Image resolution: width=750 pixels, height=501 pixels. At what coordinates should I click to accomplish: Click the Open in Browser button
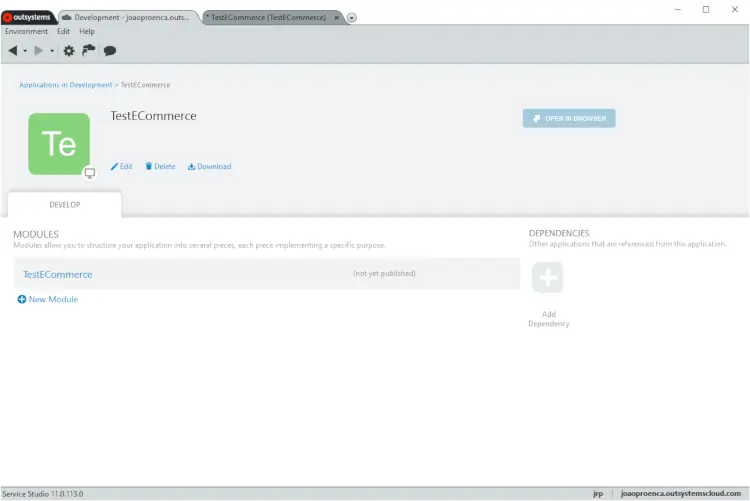point(569,118)
